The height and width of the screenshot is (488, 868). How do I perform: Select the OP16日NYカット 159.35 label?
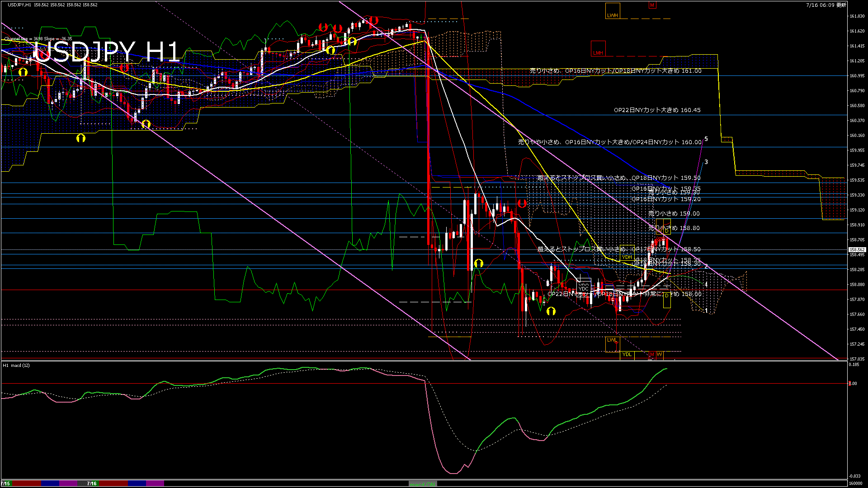[666, 188]
